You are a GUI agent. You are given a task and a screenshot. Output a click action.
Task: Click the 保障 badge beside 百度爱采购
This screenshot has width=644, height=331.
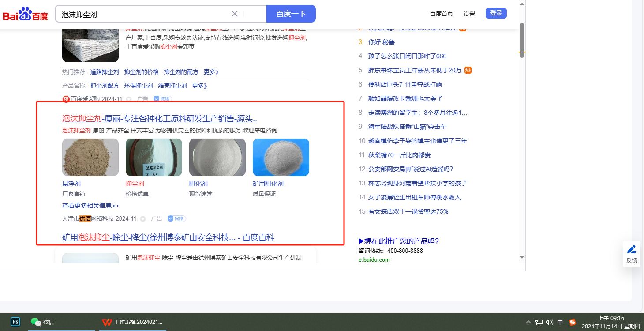click(x=162, y=99)
